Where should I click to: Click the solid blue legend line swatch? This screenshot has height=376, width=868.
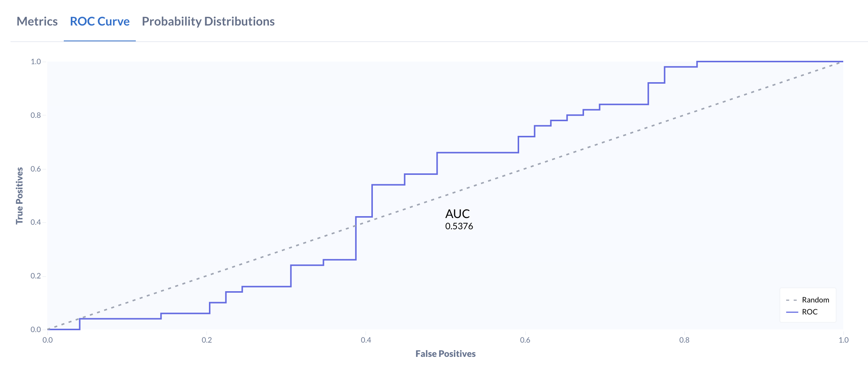point(791,312)
